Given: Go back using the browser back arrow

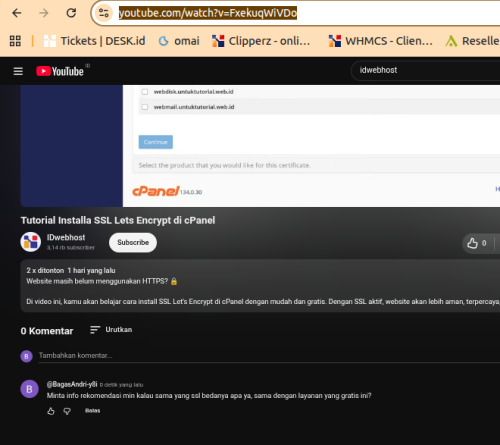Looking at the screenshot, I should [x=17, y=13].
